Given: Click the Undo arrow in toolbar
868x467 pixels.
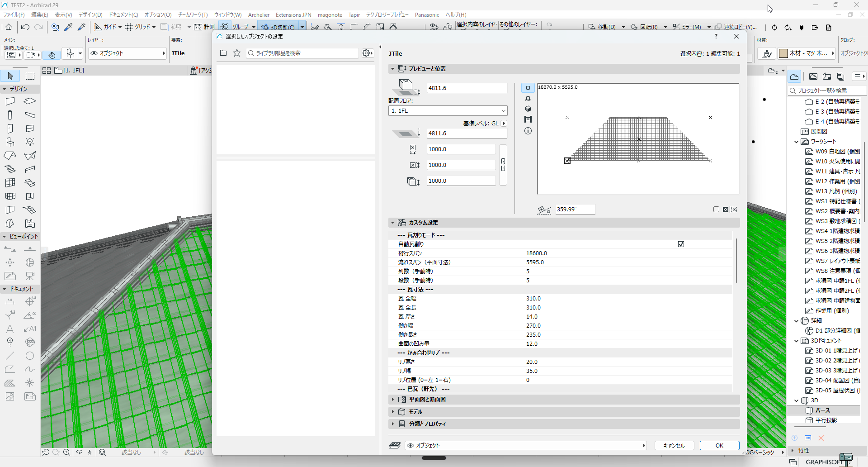Looking at the screenshot, I should click(x=25, y=27).
